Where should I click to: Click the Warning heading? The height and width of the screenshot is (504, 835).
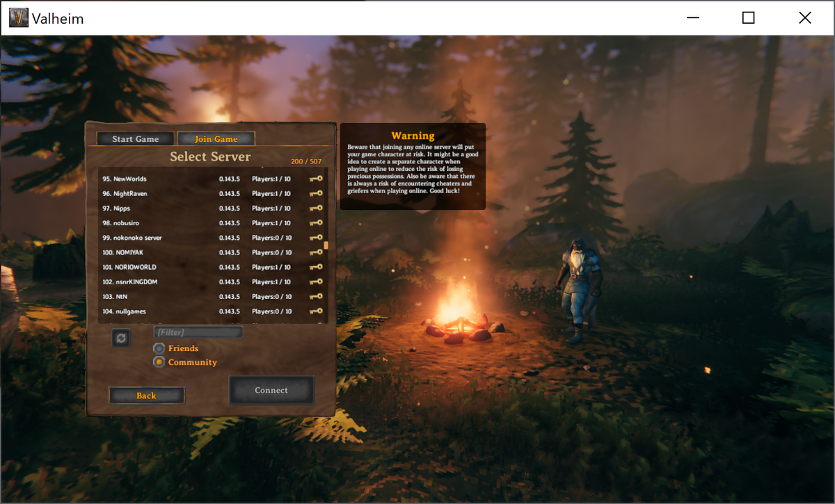413,136
